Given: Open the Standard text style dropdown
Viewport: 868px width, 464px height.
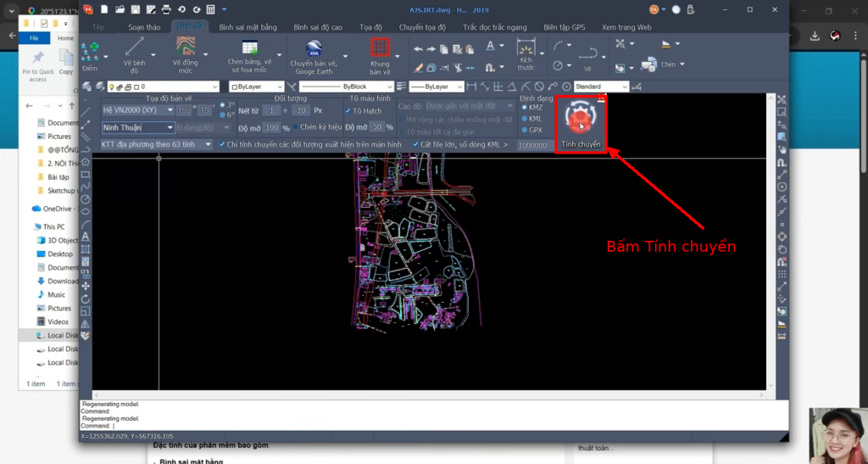Looking at the screenshot, I should coord(602,87).
